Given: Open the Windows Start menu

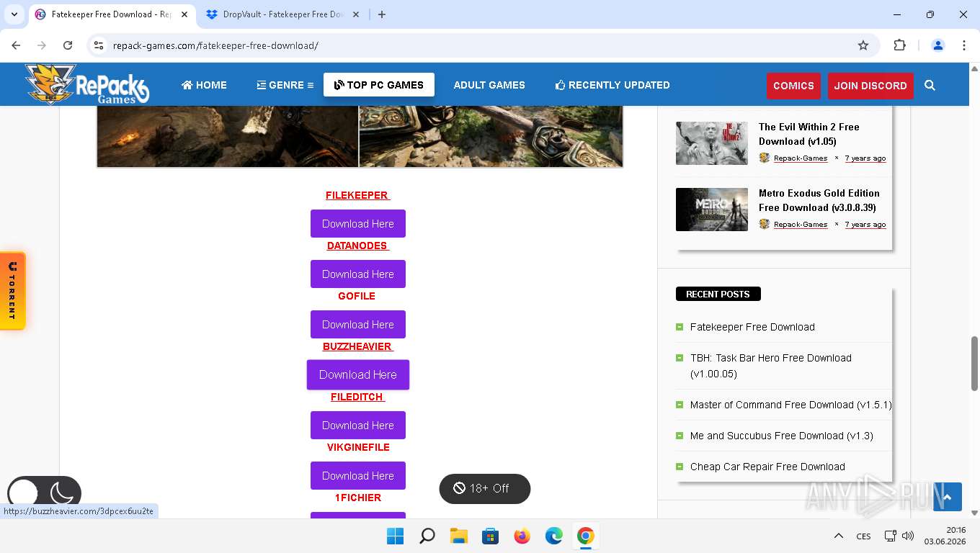Looking at the screenshot, I should (395, 536).
